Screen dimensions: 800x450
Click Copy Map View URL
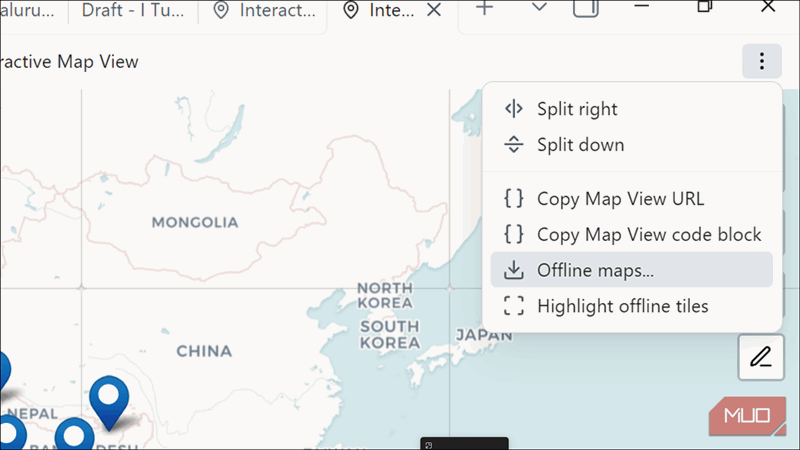(x=632, y=198)
